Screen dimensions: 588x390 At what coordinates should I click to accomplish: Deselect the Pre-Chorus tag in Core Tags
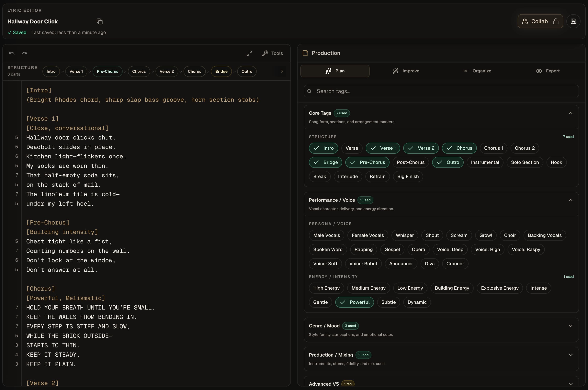(367, 162)
